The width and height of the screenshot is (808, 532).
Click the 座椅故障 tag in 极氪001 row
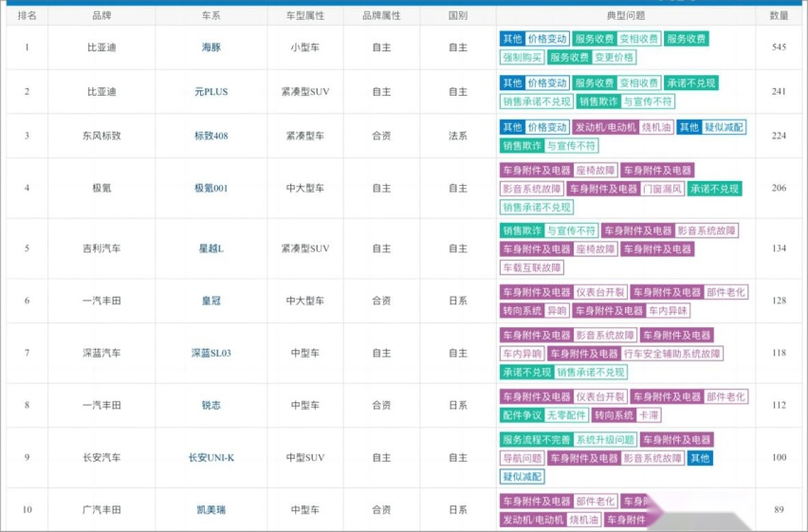[x=596, y=171]
